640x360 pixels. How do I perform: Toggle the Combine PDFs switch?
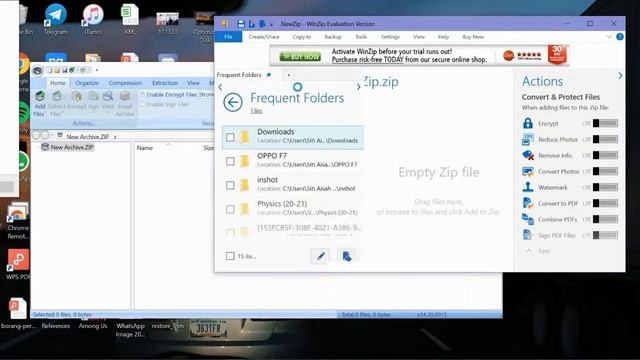pos(605,219)
